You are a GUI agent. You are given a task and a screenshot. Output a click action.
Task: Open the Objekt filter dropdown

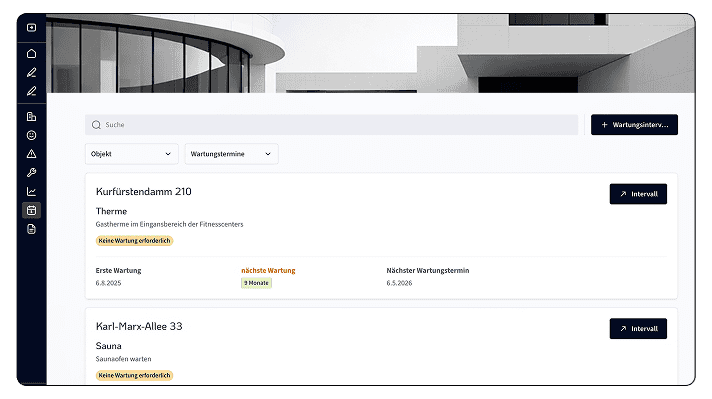point(132,154)
